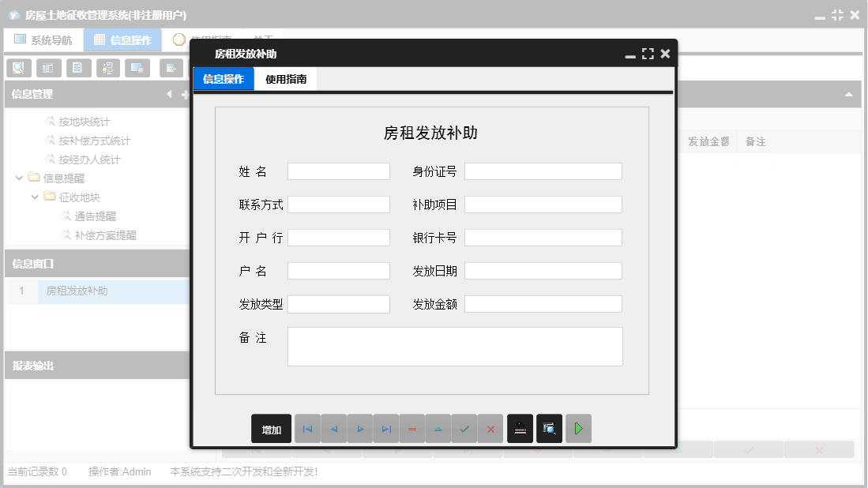The width and height of the screenshot is (868, 488).
Task: Click the green run arrow in the dialog
Action: (578, 428)
